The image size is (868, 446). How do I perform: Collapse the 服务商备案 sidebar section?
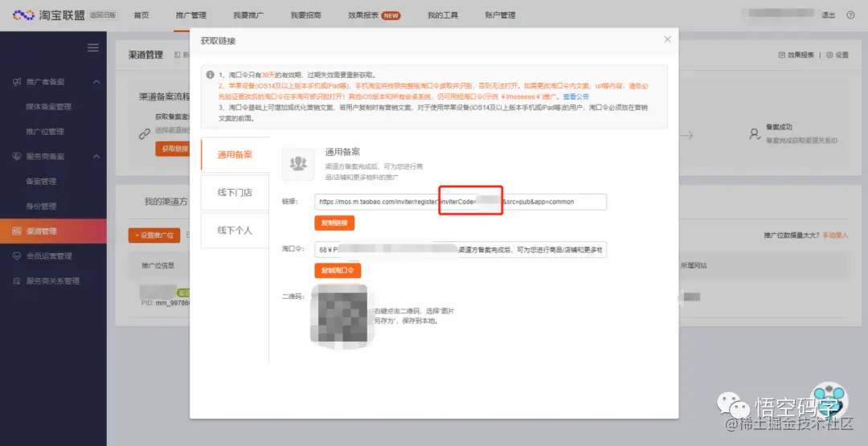[x=96, y=157]
